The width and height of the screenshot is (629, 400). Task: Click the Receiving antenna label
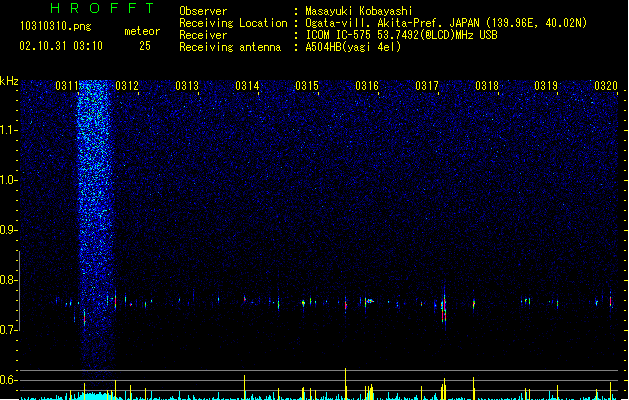(x=230, y=47)
